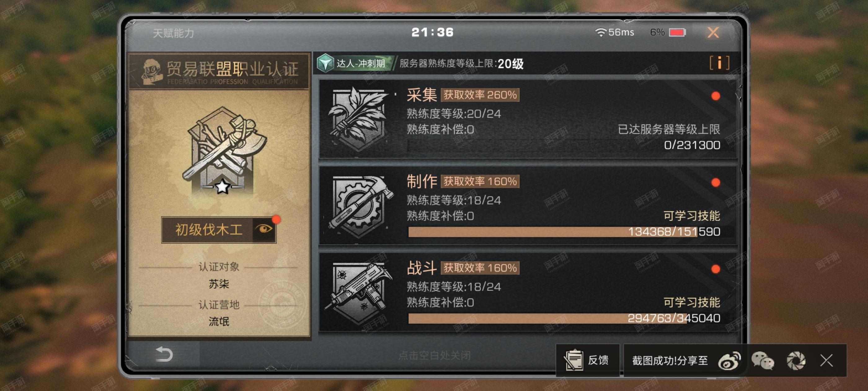Click the red dot on 采集 row
The image size is (868, 391).
(x=716, y=96)
